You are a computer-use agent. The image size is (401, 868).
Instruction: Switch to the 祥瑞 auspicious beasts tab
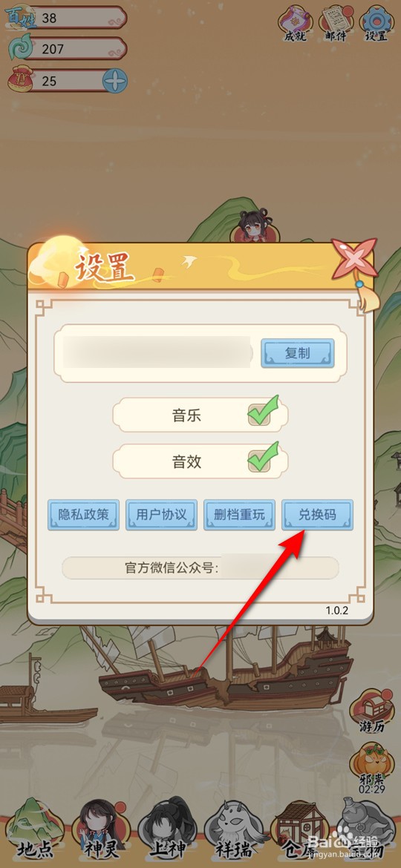[x=234, y=829]
